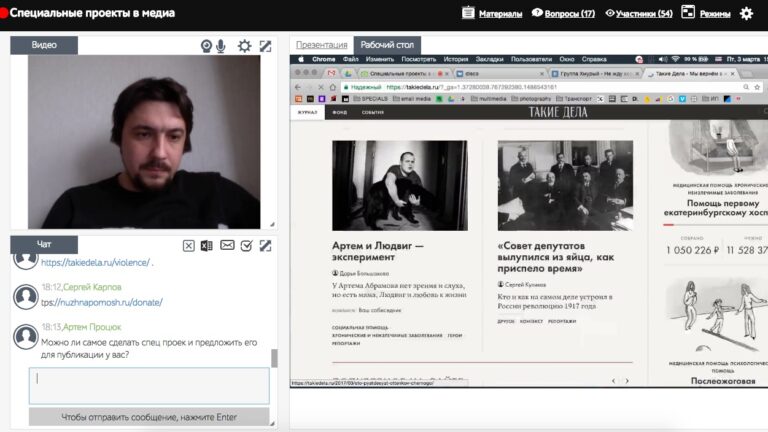Open the Файл menu

pos(351,59)
